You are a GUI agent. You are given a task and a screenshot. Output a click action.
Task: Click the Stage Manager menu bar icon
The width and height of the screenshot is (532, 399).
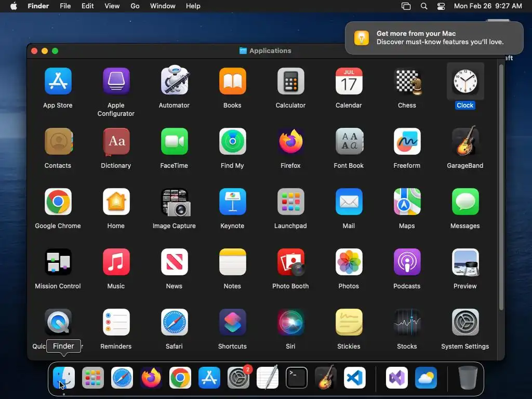(406, 6)
